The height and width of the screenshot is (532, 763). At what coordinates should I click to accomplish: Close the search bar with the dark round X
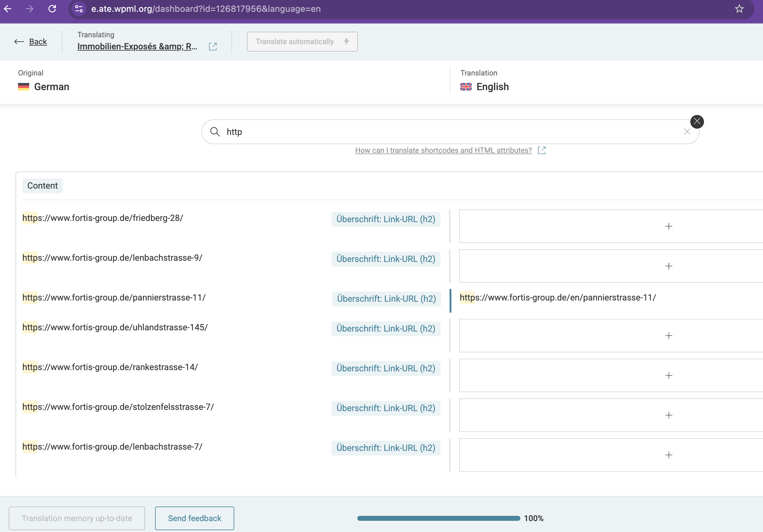tap(697, 122)
